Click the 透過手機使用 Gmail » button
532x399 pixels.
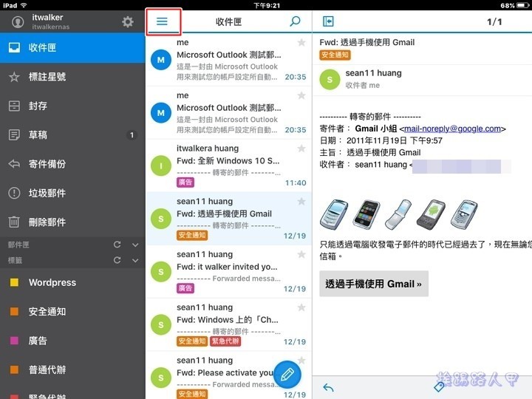pos(374,284)
